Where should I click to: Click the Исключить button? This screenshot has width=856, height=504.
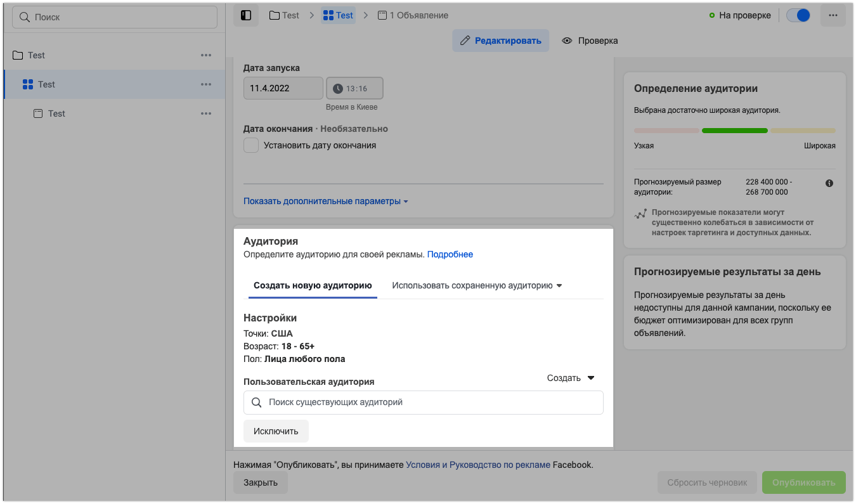(x=276, y=431)
